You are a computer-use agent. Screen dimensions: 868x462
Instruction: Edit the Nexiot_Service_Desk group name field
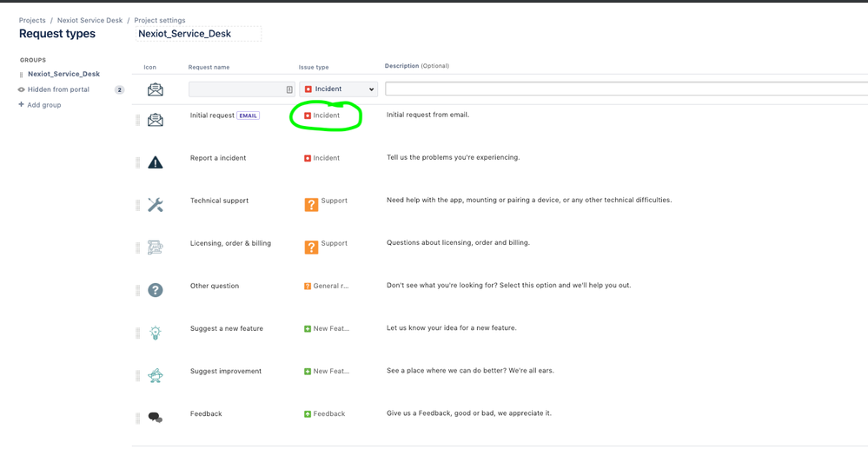click(198, 34)
